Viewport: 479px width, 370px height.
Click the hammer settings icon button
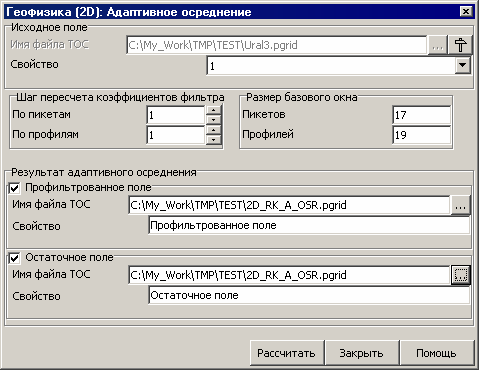460,45
